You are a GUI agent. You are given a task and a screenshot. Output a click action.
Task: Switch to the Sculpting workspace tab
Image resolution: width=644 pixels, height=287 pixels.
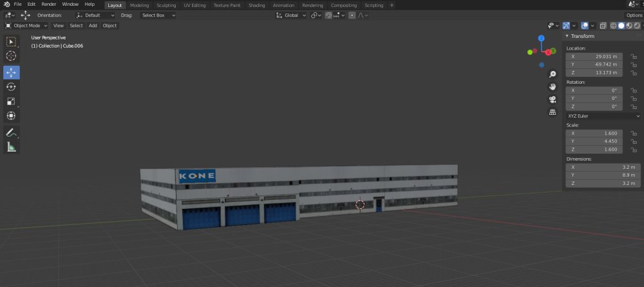point(166,5)
